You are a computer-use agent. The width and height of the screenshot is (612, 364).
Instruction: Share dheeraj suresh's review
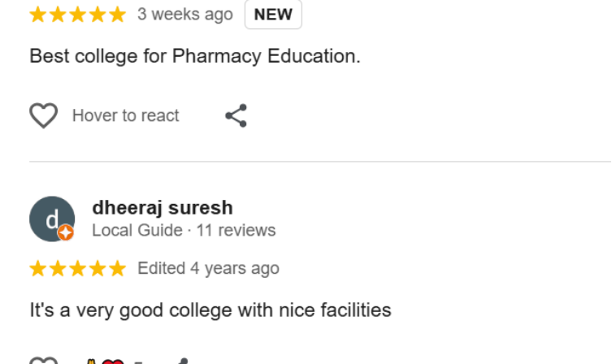coord(183,362)
